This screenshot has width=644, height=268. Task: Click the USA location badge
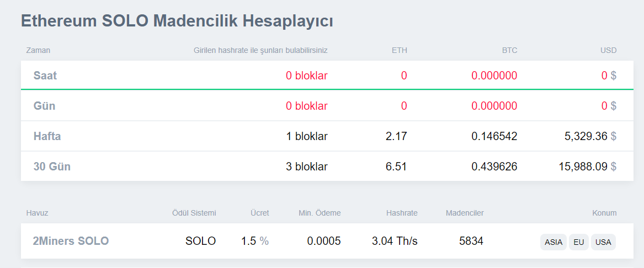[x=603, y=242]
